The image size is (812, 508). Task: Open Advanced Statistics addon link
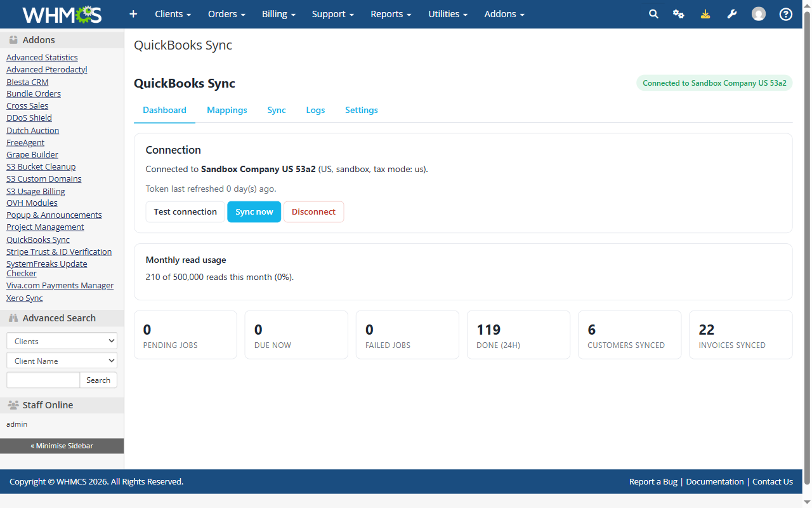[42, 57]
